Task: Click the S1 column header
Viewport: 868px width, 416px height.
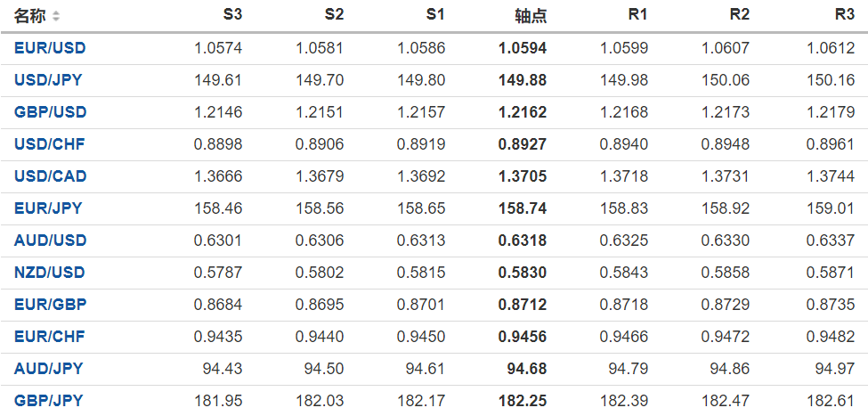Action: [x=435, y=16]
